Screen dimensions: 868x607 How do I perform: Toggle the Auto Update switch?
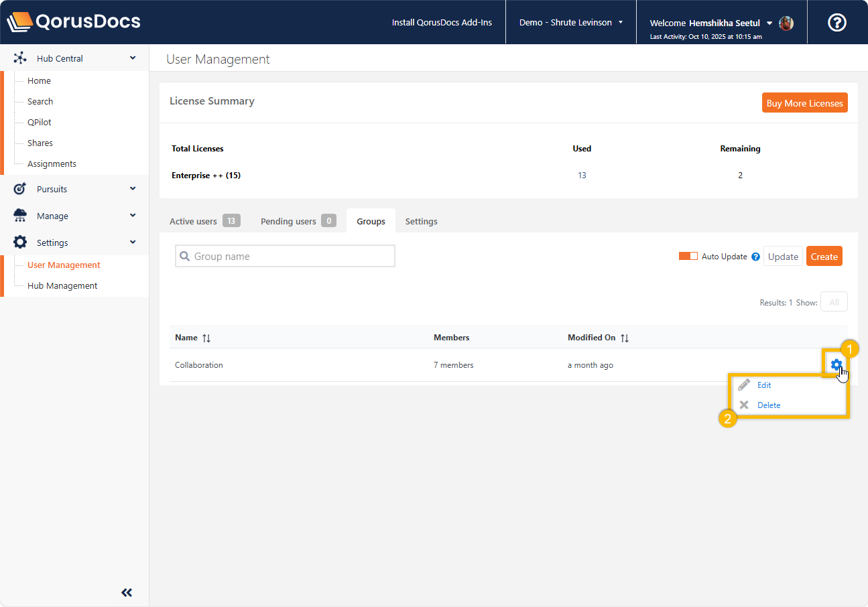tap(688, 257)
